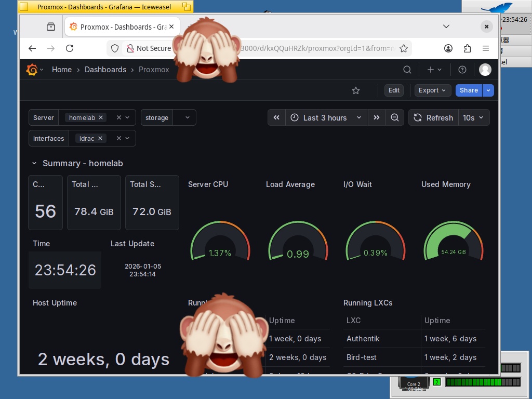
Task: Clear all interfaces variable values
Action: (119, 138)
